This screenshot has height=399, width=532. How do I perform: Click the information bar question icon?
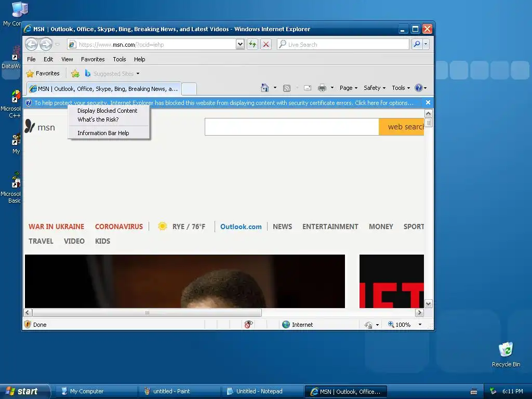(29, 103)
